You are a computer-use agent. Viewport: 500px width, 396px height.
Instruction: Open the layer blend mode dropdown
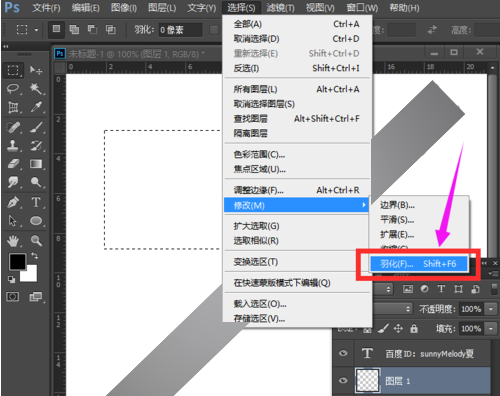pyautogui.click(x=393, y=309)
